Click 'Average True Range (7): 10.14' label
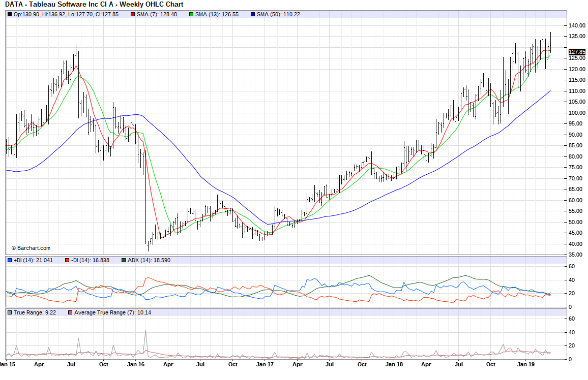This screenshot has width=588, height=380. point(112,312)
